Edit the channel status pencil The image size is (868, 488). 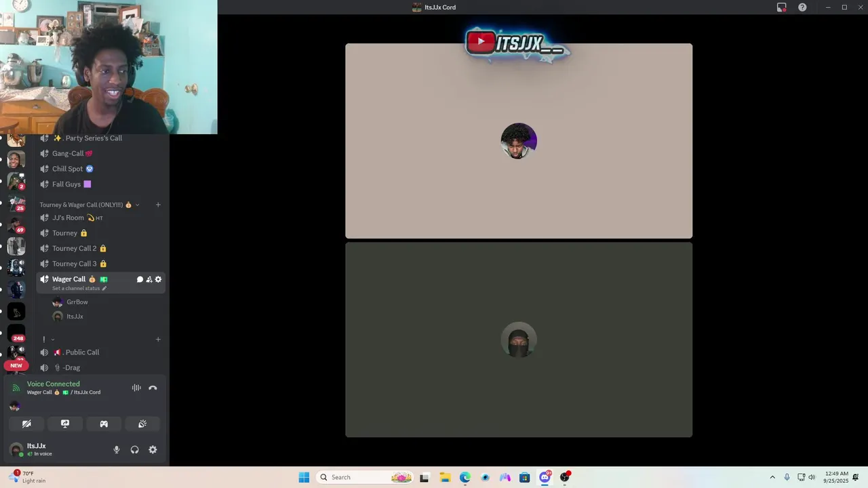(x=104, y=289)
